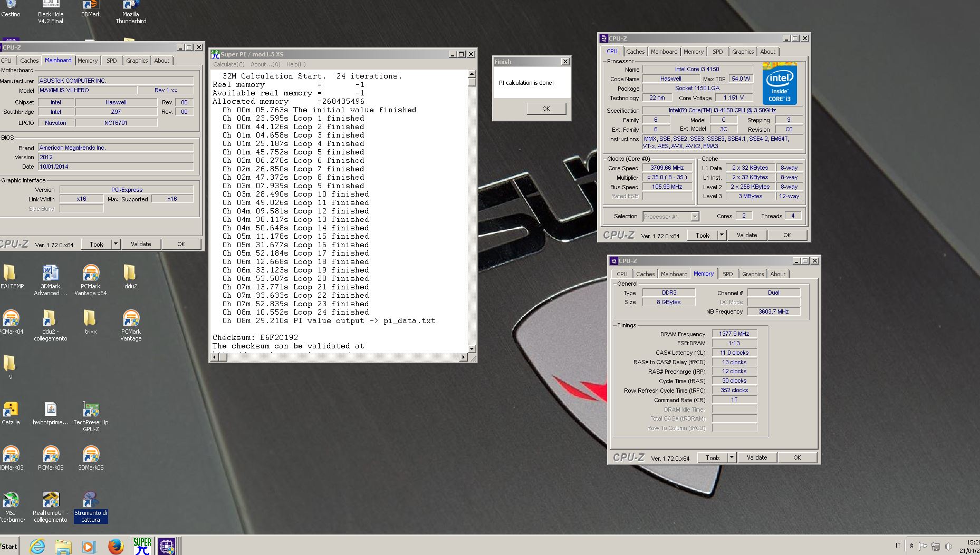Expand Tools dropdown arrow in Memory CPU-Z window

(732, 457)
